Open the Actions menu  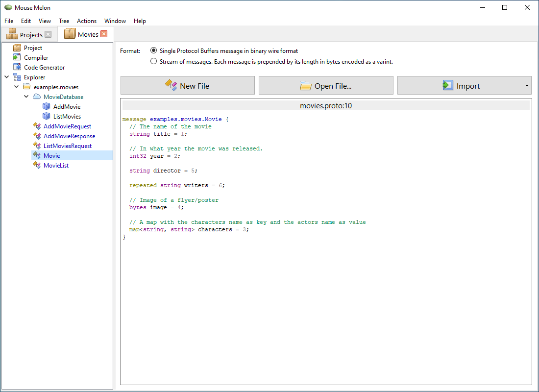[87, 21]
